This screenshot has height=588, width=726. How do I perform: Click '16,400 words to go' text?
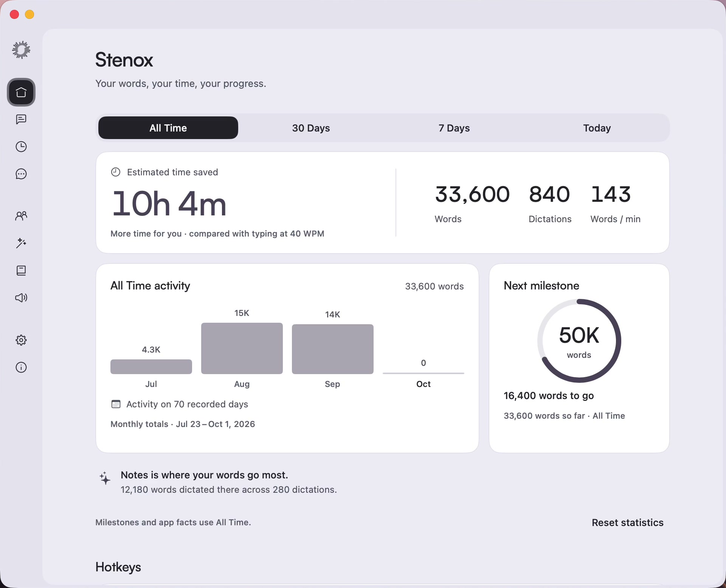(x=549, y=396)
